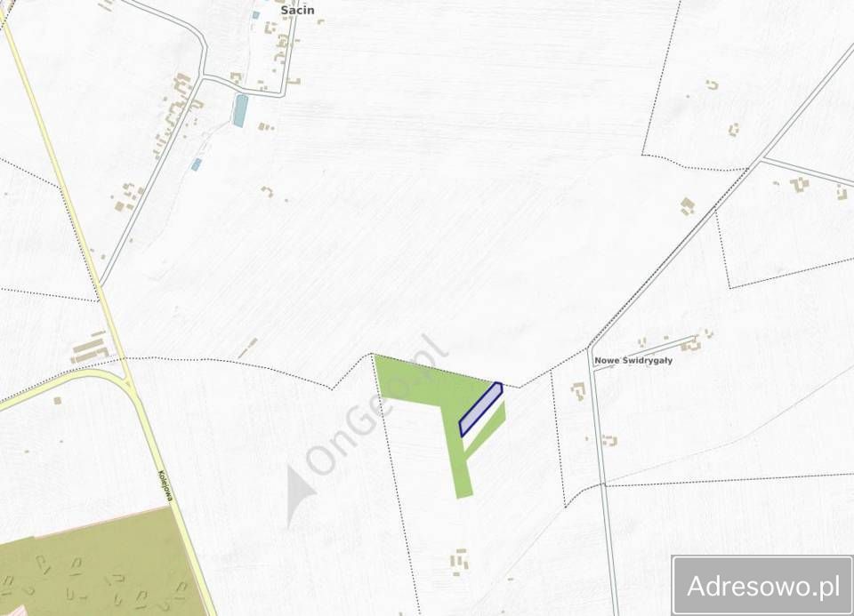Image resolution: width=854 pixels, height=616 pixels.
Task: Select the Sacin village label
Action: coord(297,10)
